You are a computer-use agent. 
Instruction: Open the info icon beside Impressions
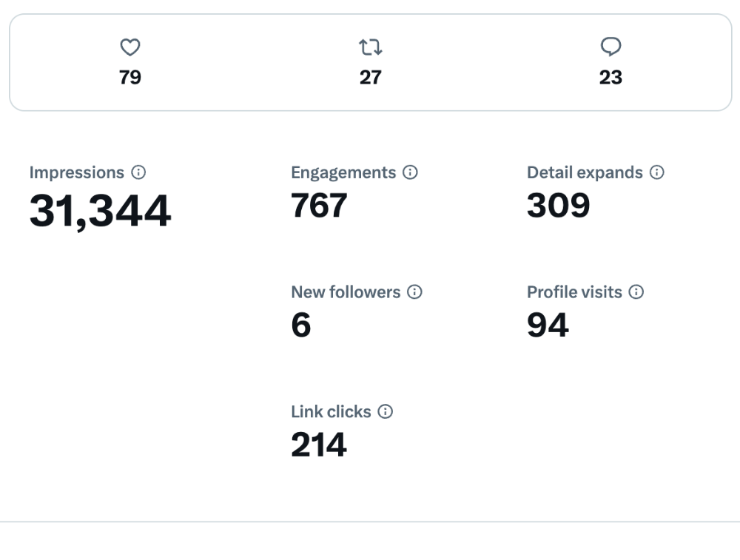(138, 172)
